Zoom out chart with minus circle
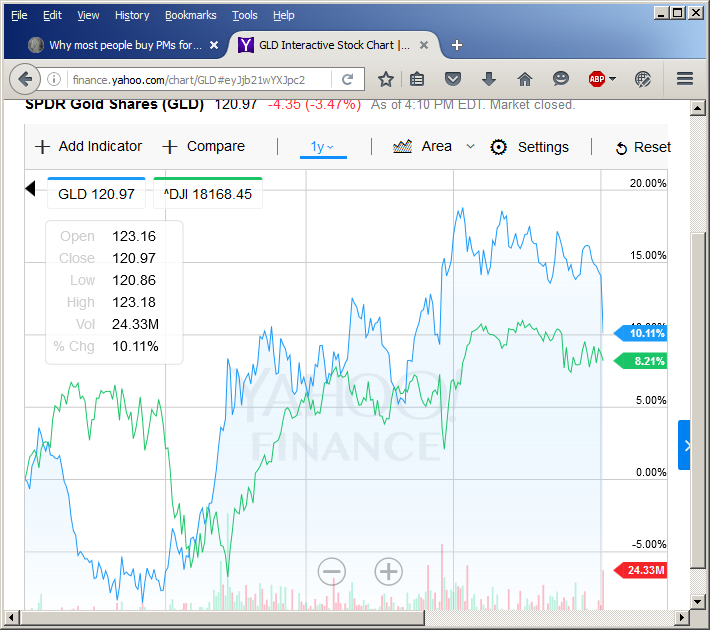The image size is (710, 630). [331, 572]
